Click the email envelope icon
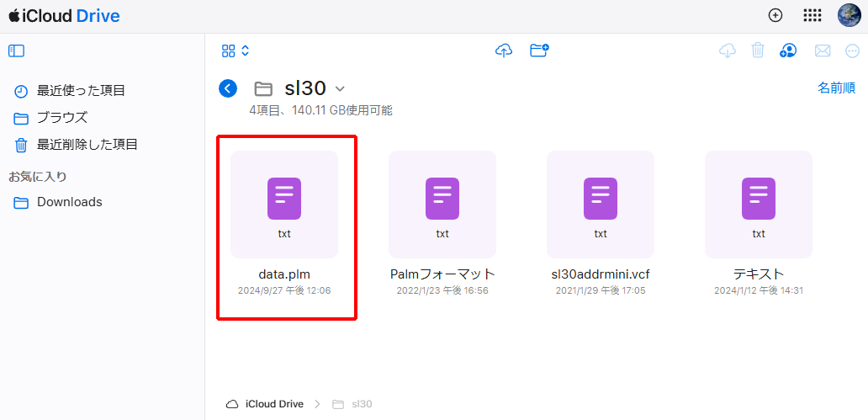The image size is (868, 420). 823,51
